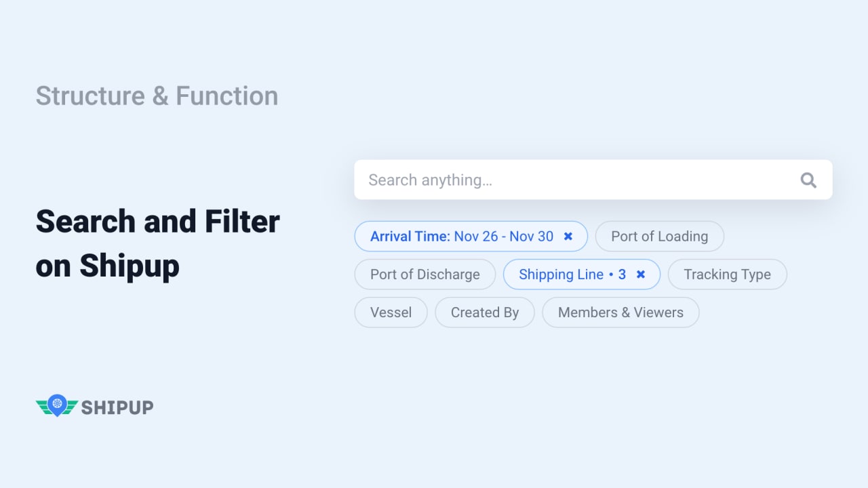Click the magnifying glass search icon
This screenshot has width=868, height=488.
coord(808,180)
